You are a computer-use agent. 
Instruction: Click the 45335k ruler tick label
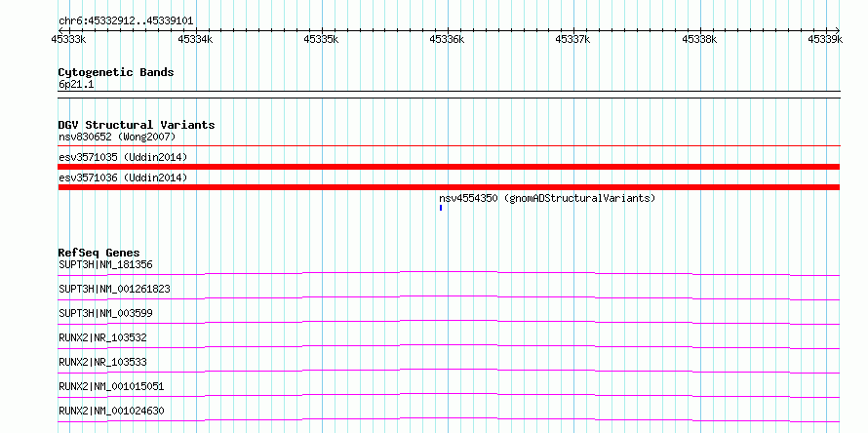pyautogui.click(x=321, y=39)
